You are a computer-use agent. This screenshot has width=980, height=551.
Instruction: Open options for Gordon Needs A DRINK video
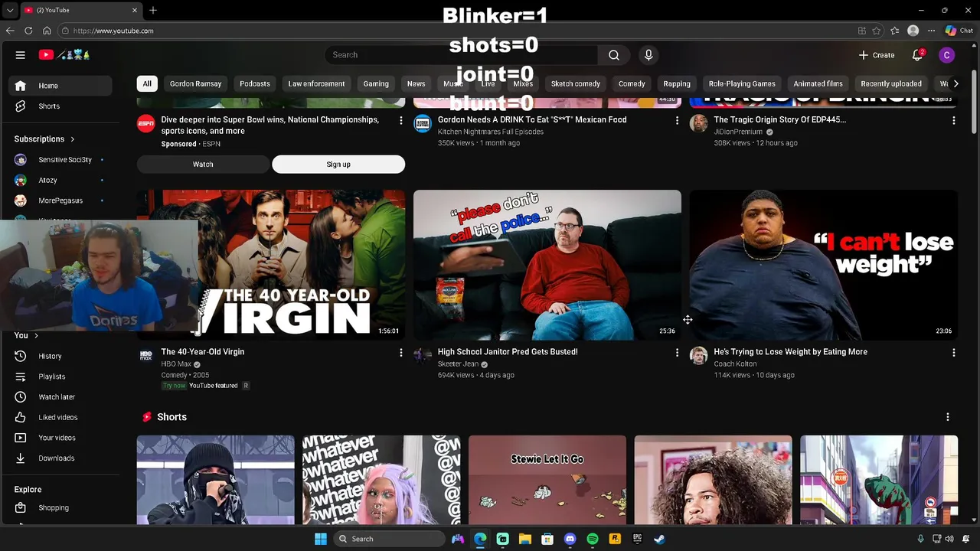(x=677, y=120)
